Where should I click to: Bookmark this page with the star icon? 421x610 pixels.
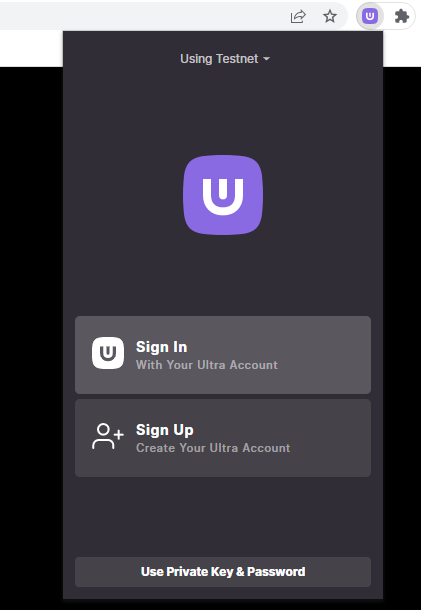click(330, 16)
